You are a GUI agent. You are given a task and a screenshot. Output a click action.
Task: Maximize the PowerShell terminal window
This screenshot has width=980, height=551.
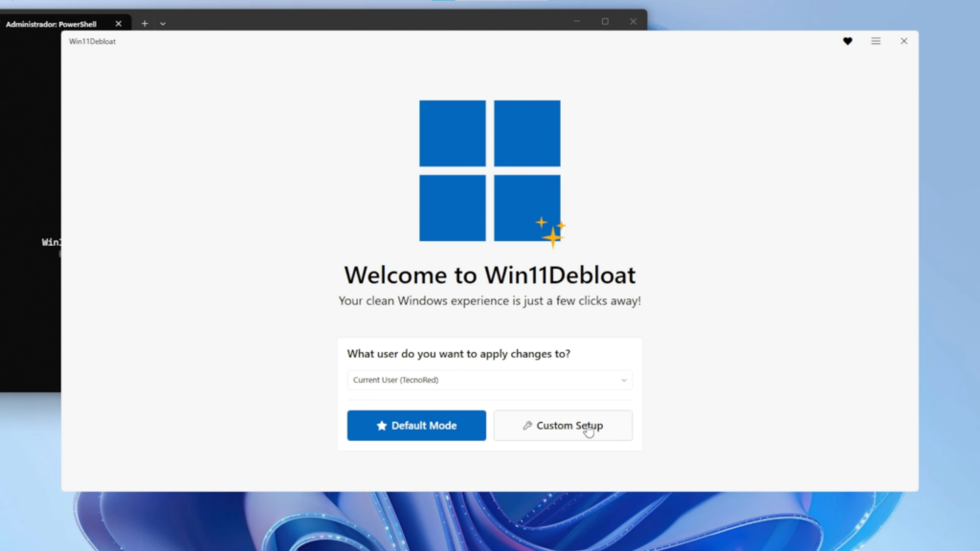[x=605, y=21]
